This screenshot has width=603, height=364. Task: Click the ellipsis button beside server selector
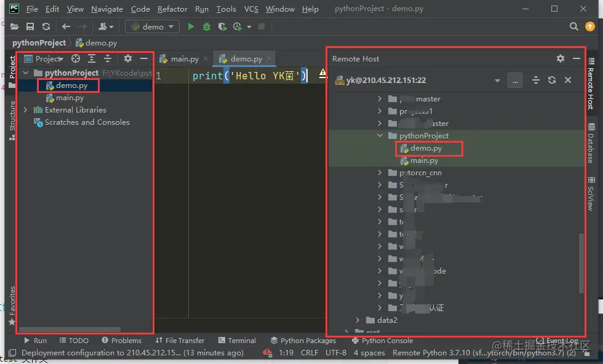click(x=515, y=81)
